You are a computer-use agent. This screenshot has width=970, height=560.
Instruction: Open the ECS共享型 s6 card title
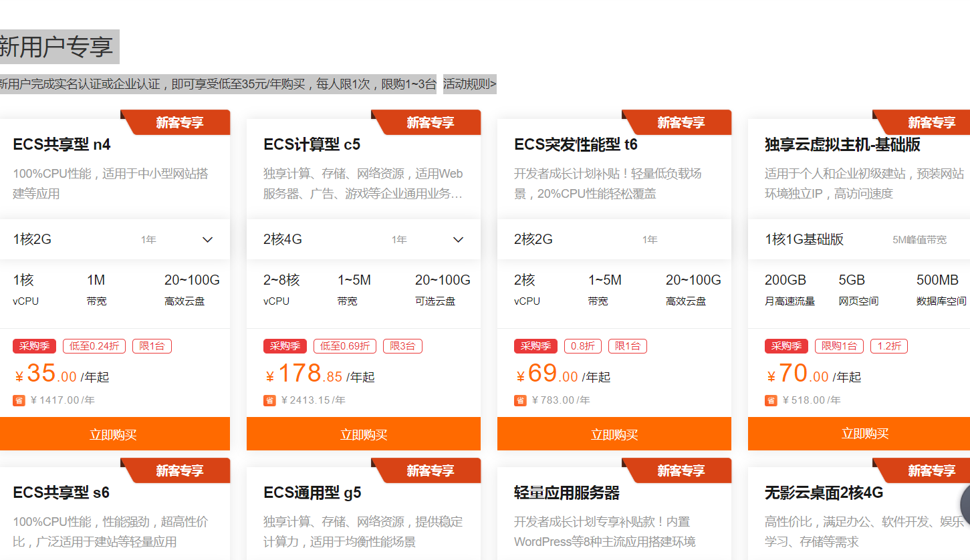pos(61,493)
